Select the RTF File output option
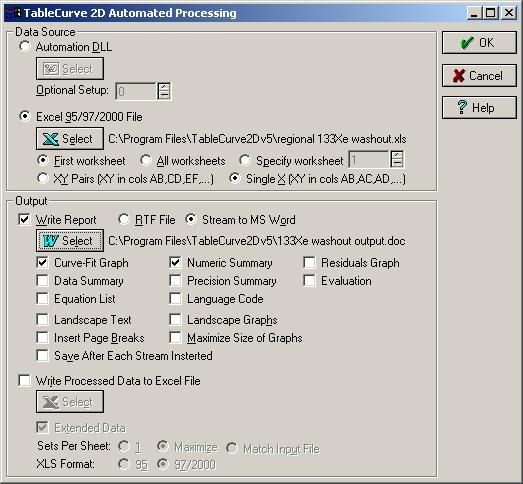This screenshot has height=484, width=523. point(124,219)
